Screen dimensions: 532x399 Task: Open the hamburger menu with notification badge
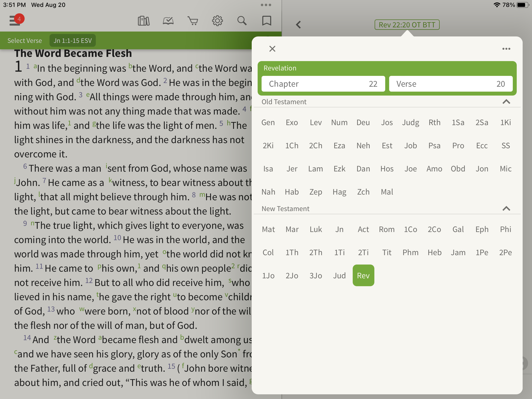pos(15,21)
